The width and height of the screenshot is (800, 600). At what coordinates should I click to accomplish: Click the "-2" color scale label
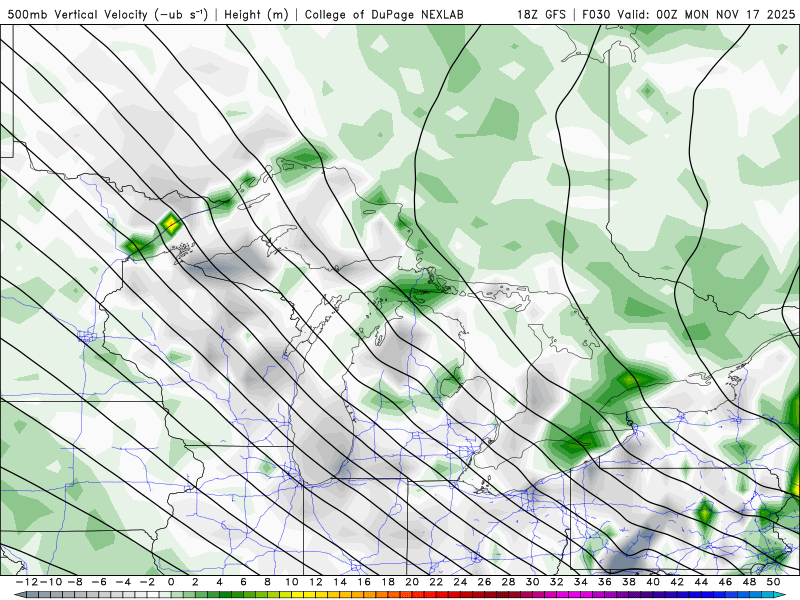146,582
